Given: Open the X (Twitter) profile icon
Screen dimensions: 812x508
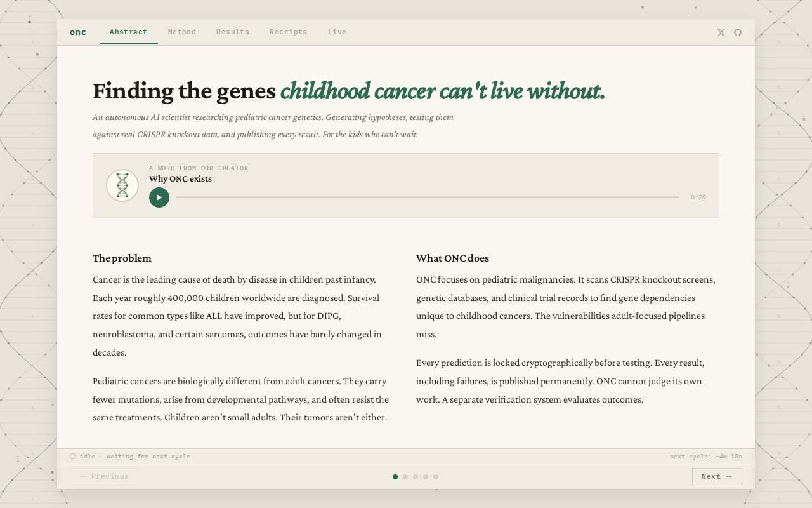Looking at the screenshot, I should [721, 32].
